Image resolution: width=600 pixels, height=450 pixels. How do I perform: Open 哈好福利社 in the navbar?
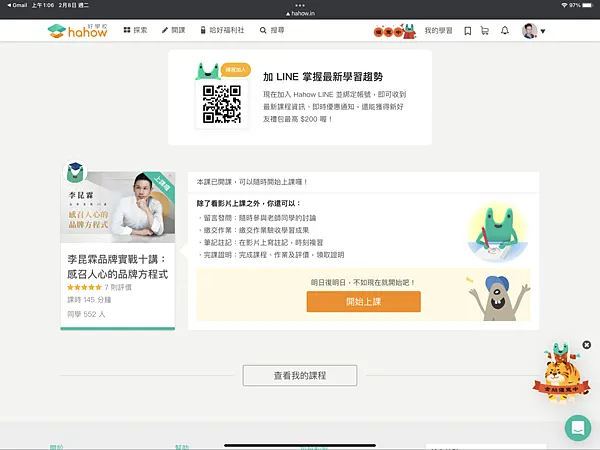coord(222,30)
